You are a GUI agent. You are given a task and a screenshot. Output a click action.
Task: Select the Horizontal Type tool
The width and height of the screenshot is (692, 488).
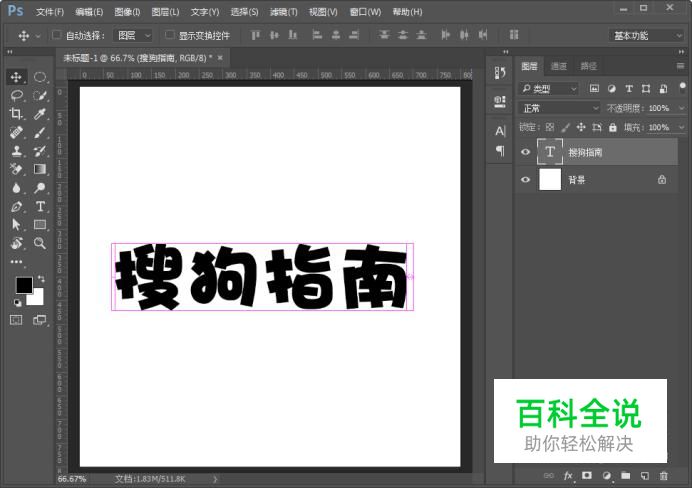pos(40,206)
